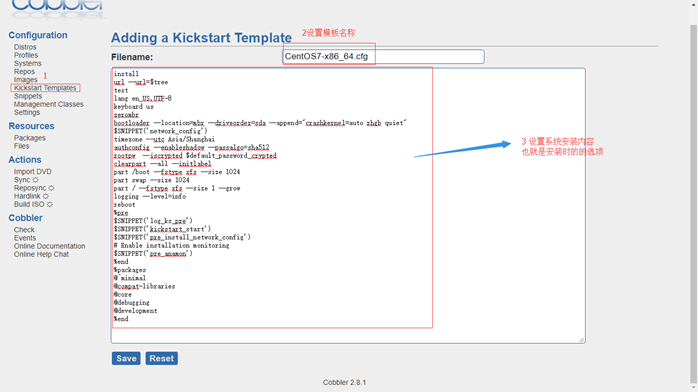Open the Profiles page
The image size is (698, 392).
[26, 55]
